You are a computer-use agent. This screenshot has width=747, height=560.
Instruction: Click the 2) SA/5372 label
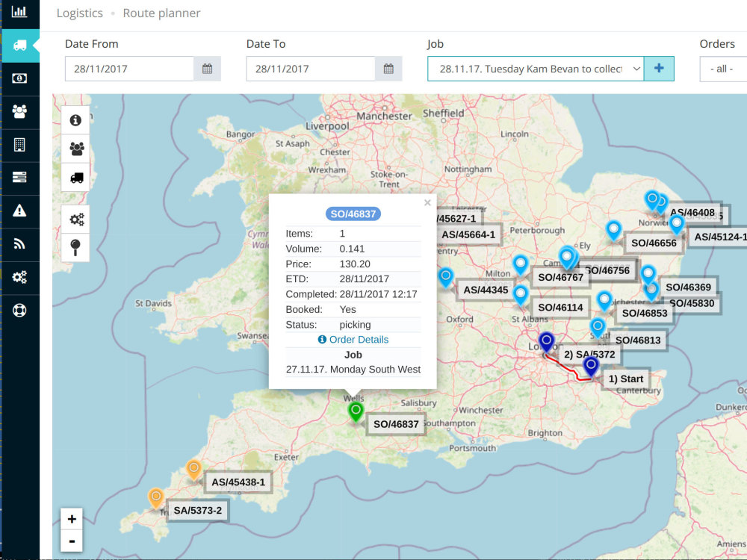[589, 354]
